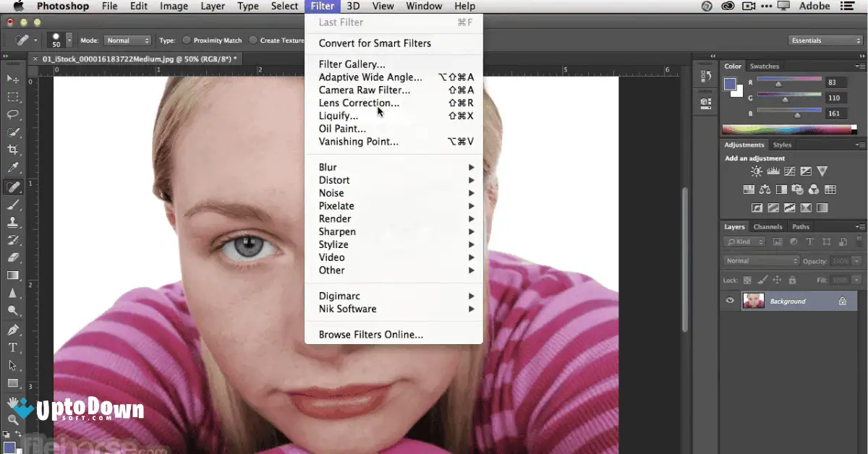Viewport: 868px width, 454px height.
Task: Click the foreground color swatch in Color panel
Action: tap(728, 85)
